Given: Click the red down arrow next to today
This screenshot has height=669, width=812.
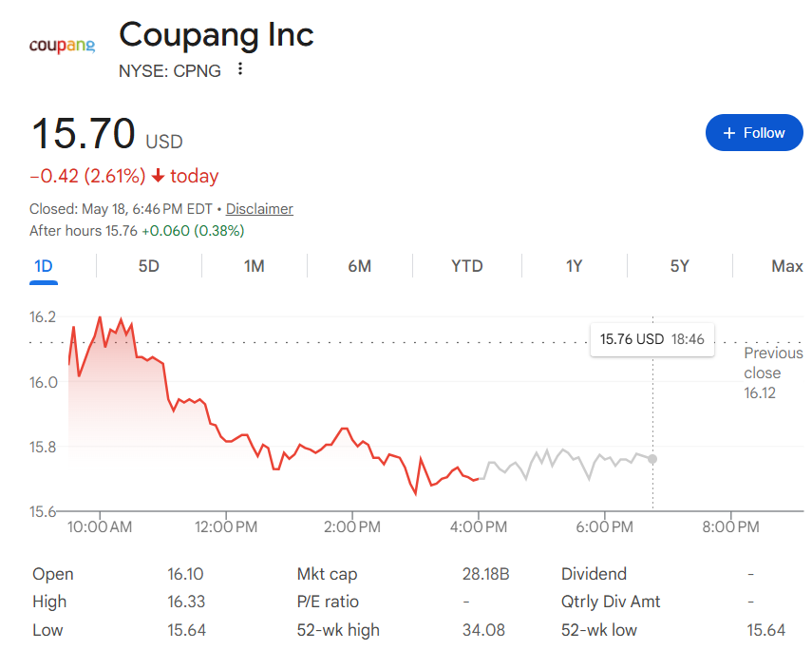Looking at the screenshot, I should tap(158, 176).
